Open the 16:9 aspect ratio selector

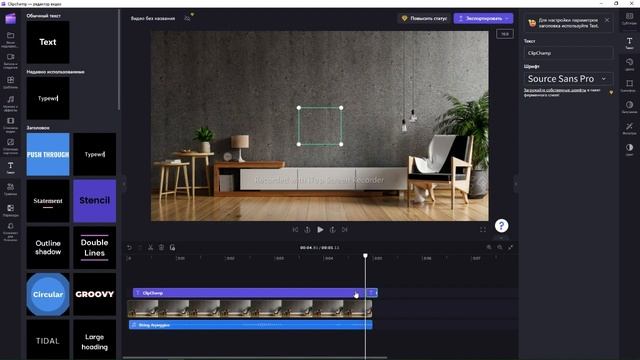tap(505, 34)
